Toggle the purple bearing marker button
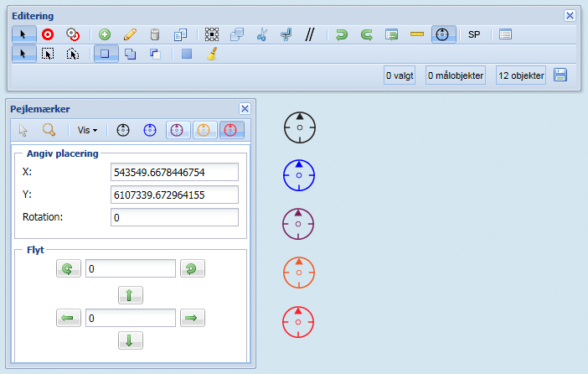The width and height of the screenshot is (588, 374). click(178, 130)
